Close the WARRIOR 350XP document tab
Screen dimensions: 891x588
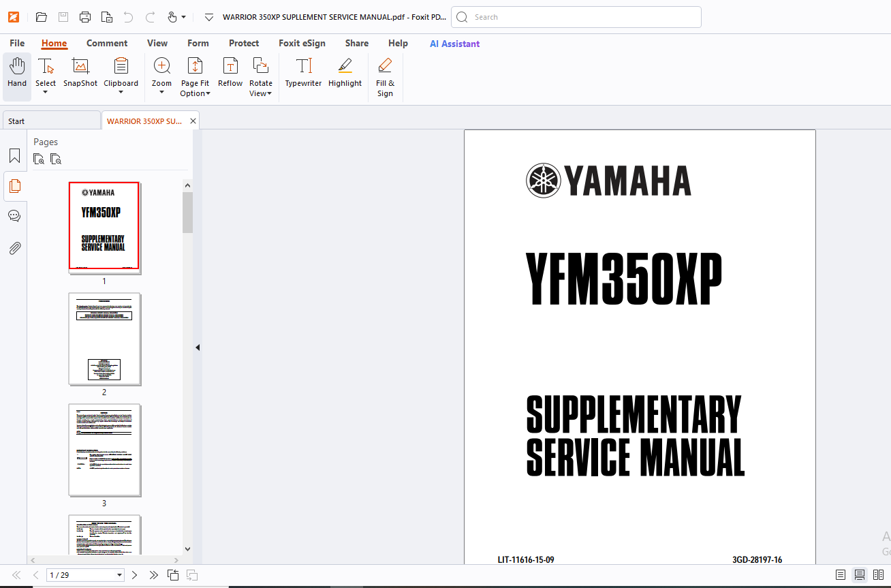(x=193, y=121)
